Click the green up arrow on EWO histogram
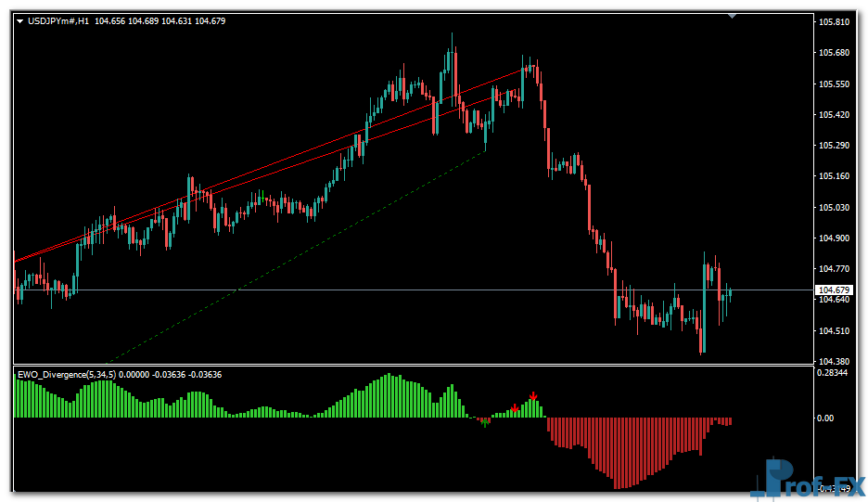This screenshot has width=868, height=502. tap(483, 423)
